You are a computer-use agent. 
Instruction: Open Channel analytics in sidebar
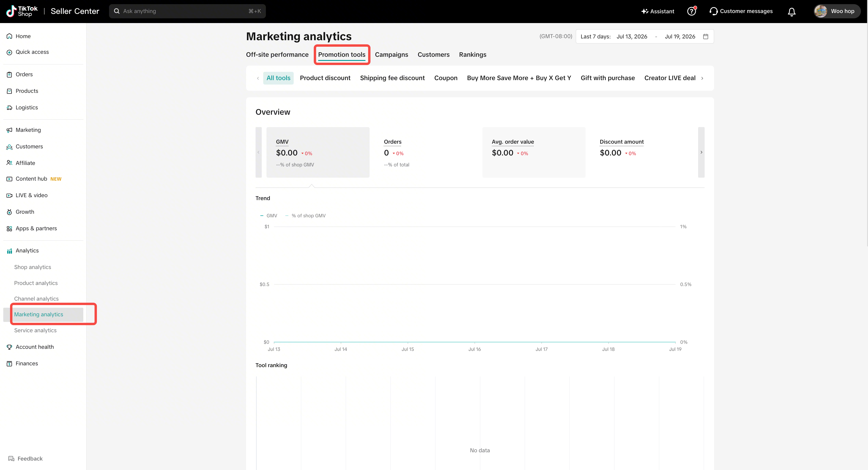tap(36, 299)
